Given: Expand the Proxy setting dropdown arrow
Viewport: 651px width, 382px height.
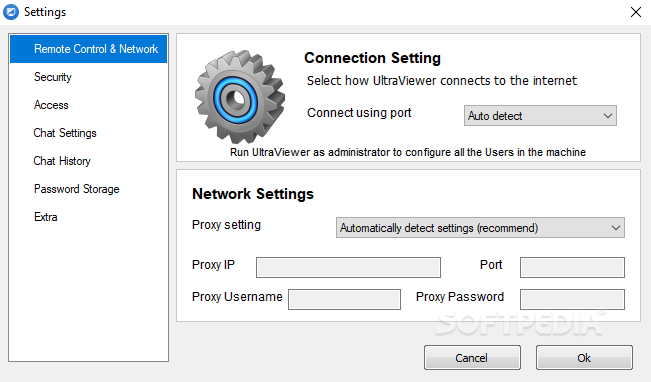Looking at the screenshot, I should click(616, 228).
